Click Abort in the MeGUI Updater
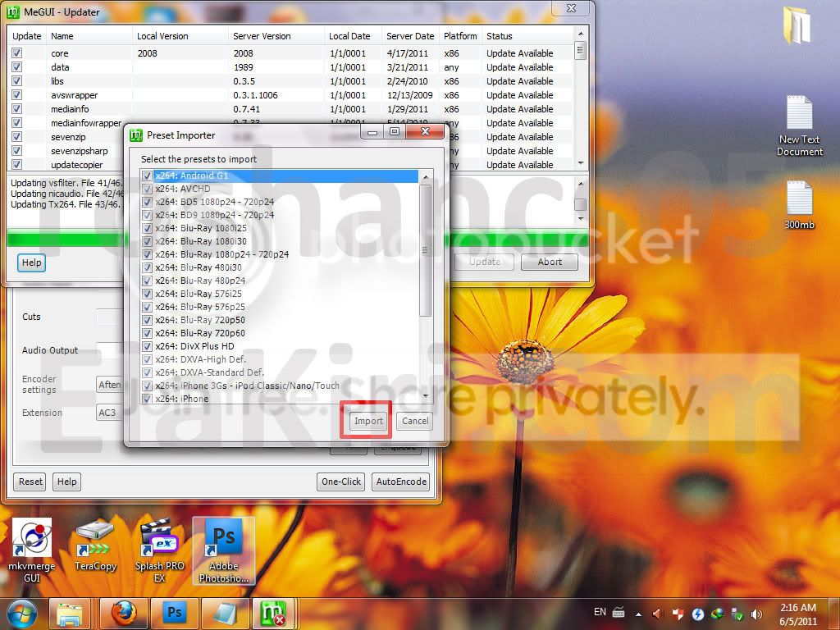This screenshot has width=840, height=630. [x=550, y=262]
